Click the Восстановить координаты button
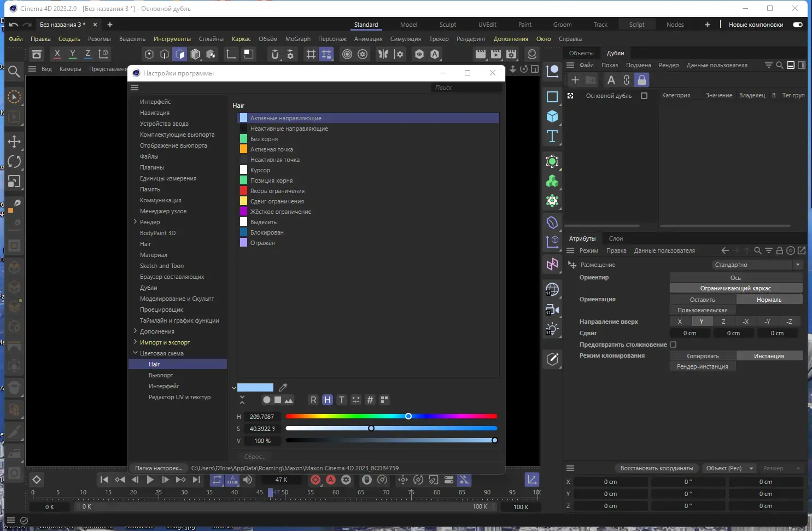Viewport: 812px width, 531px height. point(657,468)
